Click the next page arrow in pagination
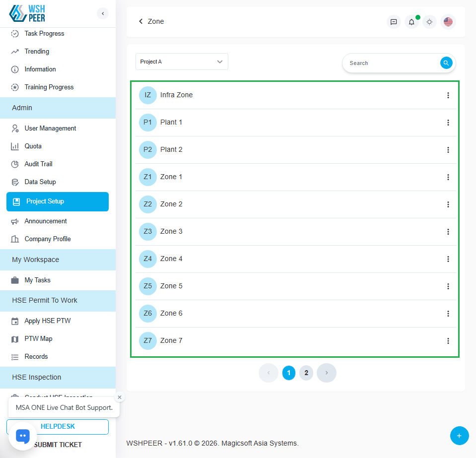This screenshot has width=476, height=458. [x=326, y=373]
